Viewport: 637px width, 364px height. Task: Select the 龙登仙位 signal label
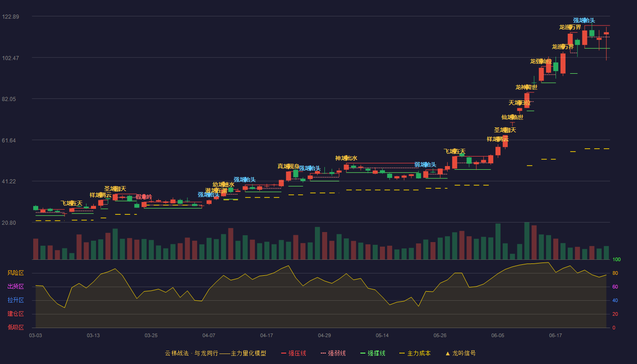click(x=541, y=61)
